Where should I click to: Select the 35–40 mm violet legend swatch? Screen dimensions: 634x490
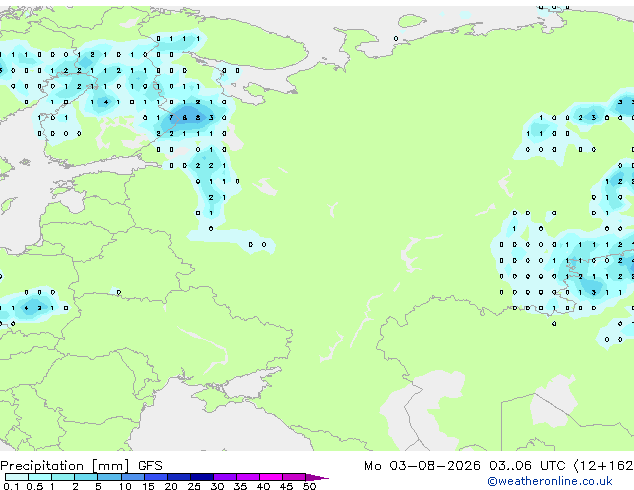pos(248,477)
